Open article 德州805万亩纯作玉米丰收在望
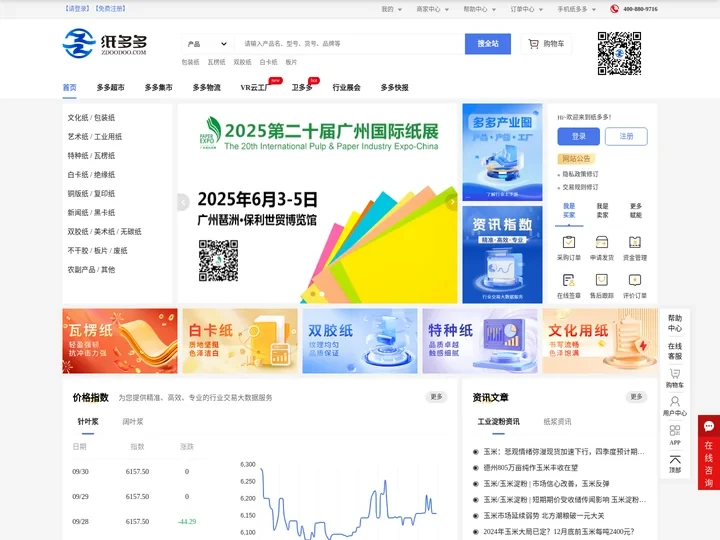The image size is (720, 540). [x=530, y=468]
